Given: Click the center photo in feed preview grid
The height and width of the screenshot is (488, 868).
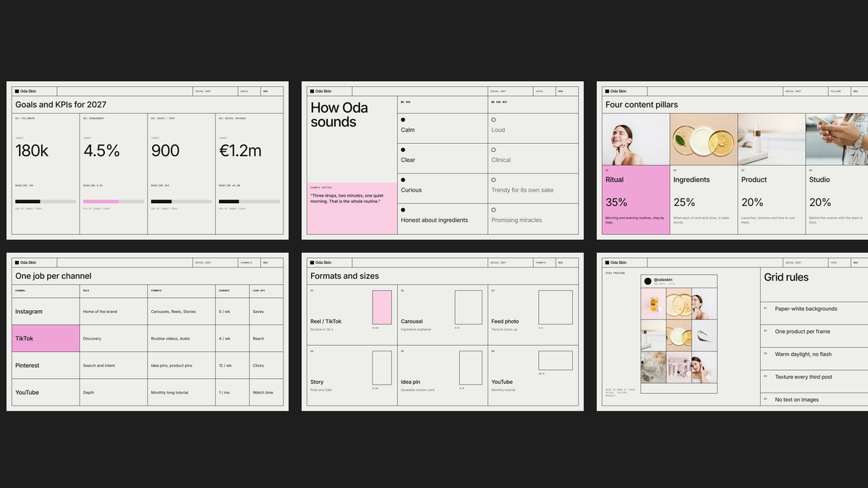Looking at the screenshot, I should (679, 335).
